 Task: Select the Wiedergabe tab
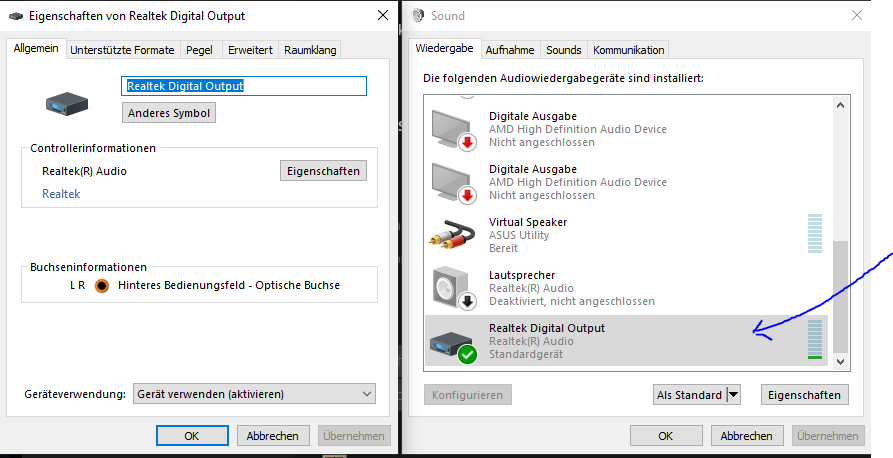[444, 48]
